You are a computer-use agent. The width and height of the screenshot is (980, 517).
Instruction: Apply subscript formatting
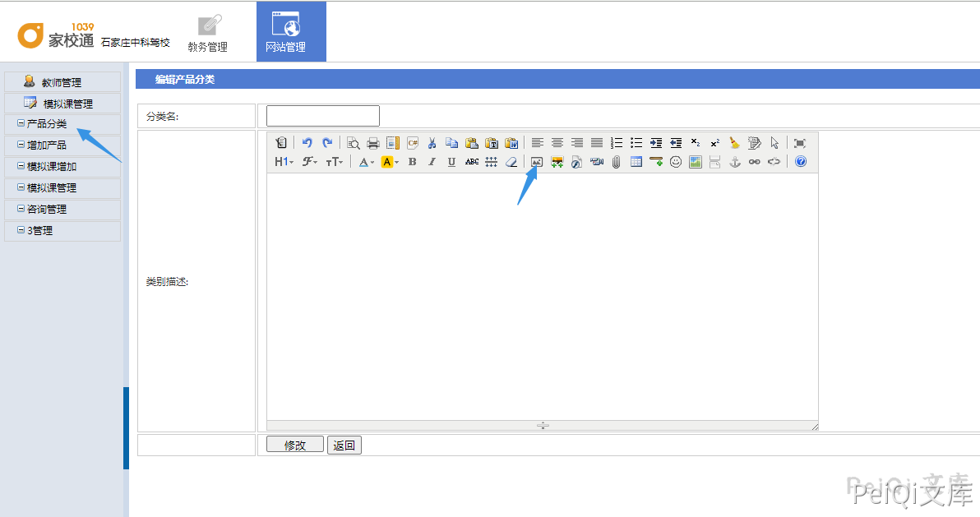point(696,142)
